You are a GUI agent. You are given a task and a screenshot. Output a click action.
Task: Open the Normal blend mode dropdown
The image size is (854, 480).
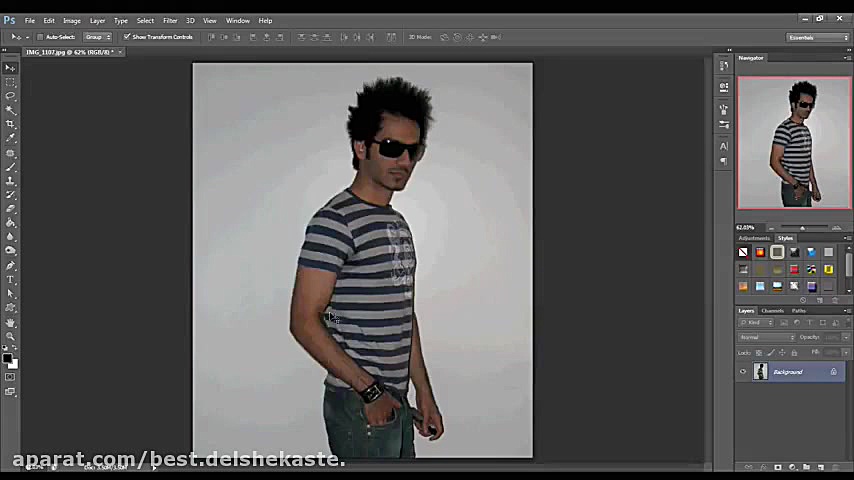tap(766, 337)
